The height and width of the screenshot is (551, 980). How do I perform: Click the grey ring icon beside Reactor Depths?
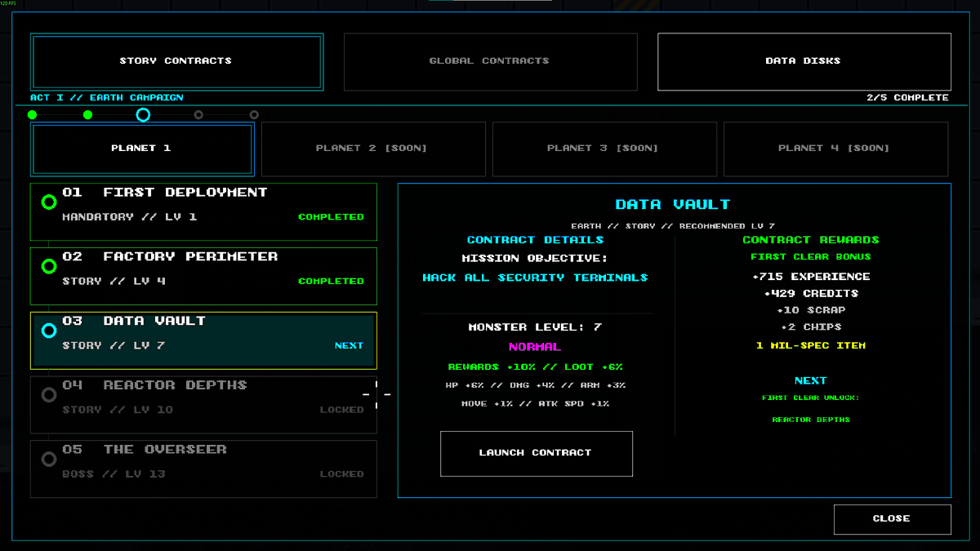point(48,395)
